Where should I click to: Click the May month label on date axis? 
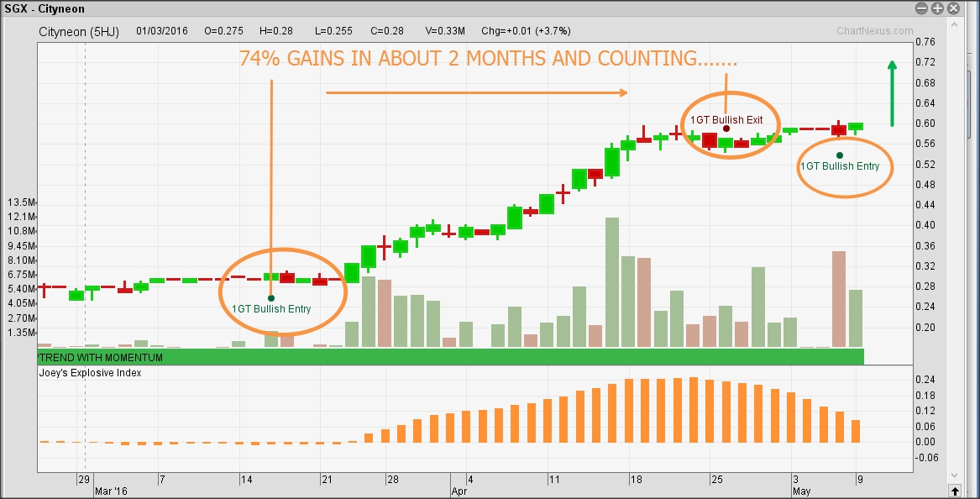(x=802, y=491)
